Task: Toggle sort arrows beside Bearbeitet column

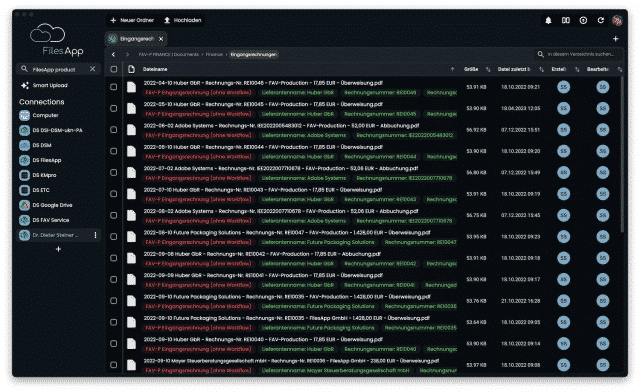Action: point(620,69)
